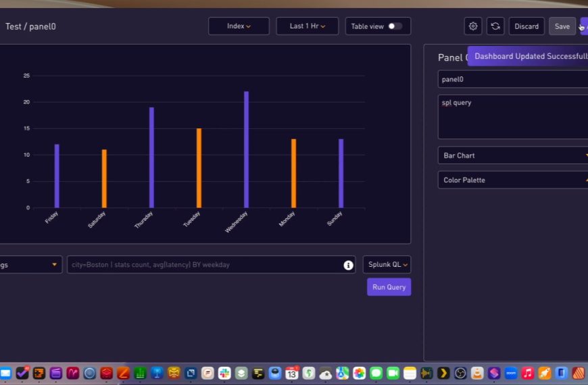
Task: Open the Splunk QL language dropdown
Action: pyautogui.click(x=387, y=265)
